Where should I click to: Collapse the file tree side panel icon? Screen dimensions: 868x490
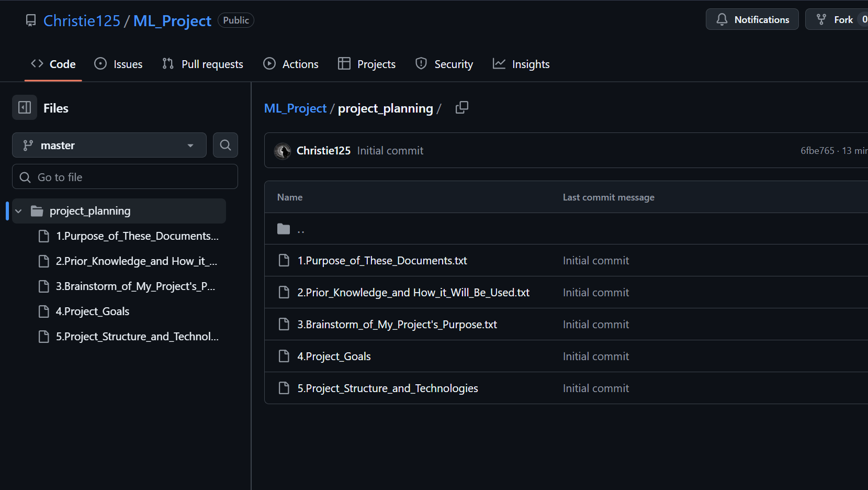coord(25,108)
